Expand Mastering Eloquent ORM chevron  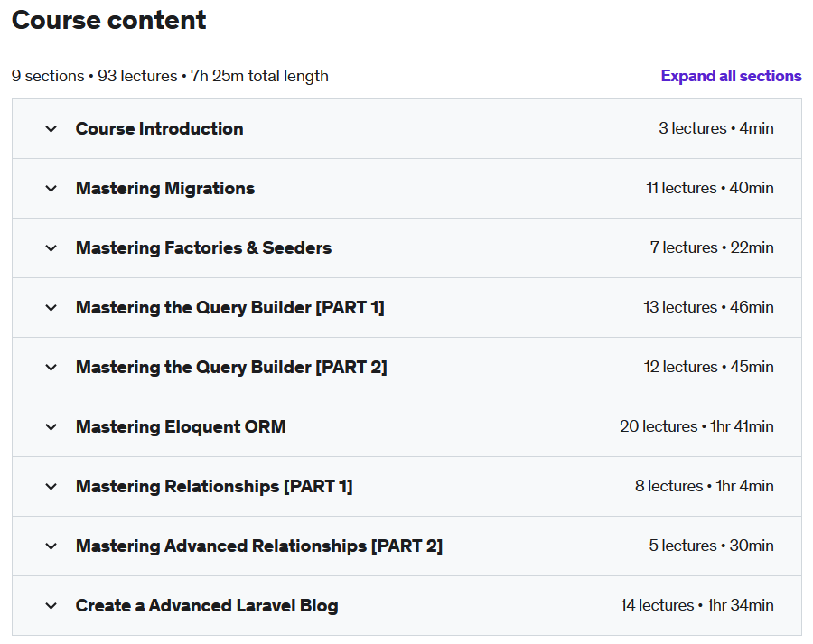pos(51,426)
